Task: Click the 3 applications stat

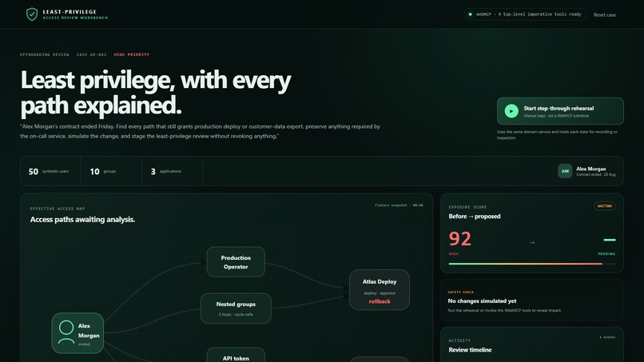Action: pos(173,171)
